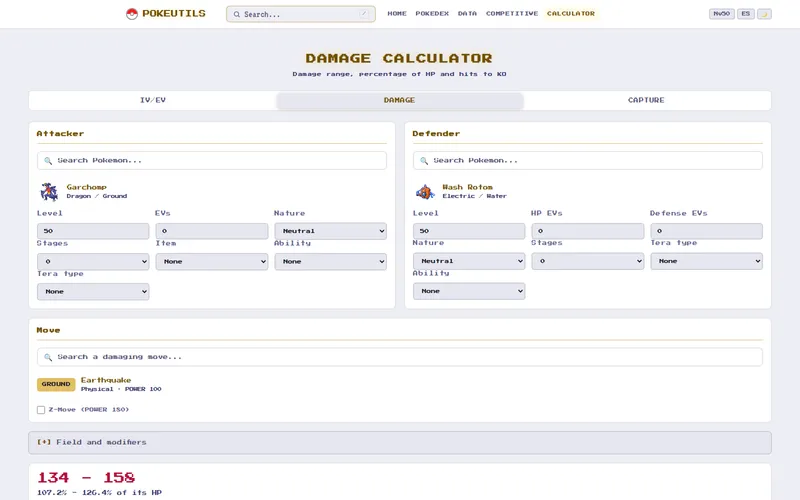Screen dimensions: 800x500
Task: Switch to the IV/EV tab
Action: click(x=153, y=101)
